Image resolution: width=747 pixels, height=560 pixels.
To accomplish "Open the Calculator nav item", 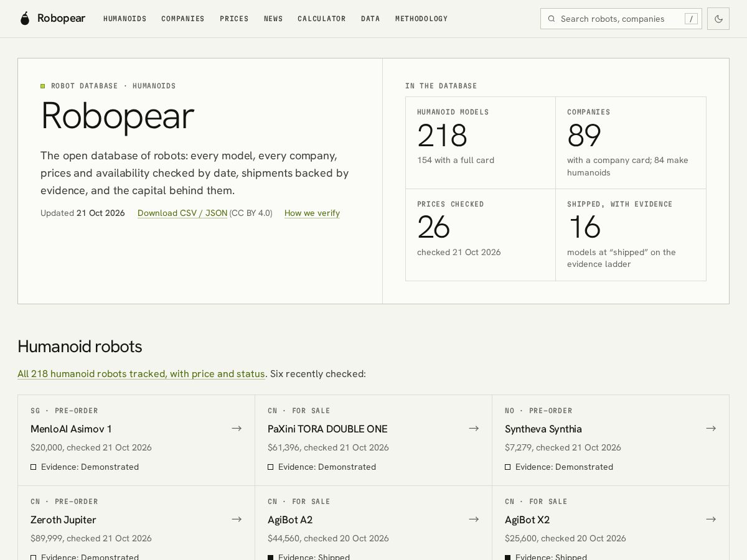I will point(322,19).
